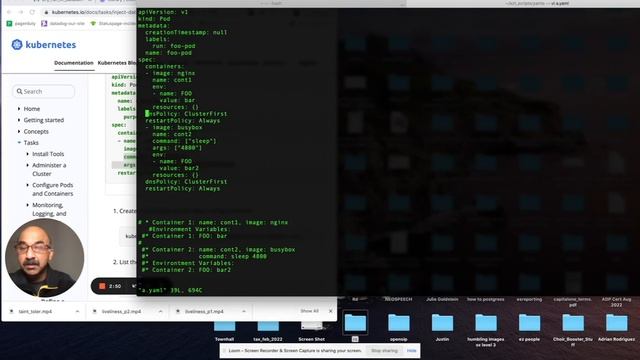Select the ez people folder
The image size is (640, 360).
tap(529, 328)
